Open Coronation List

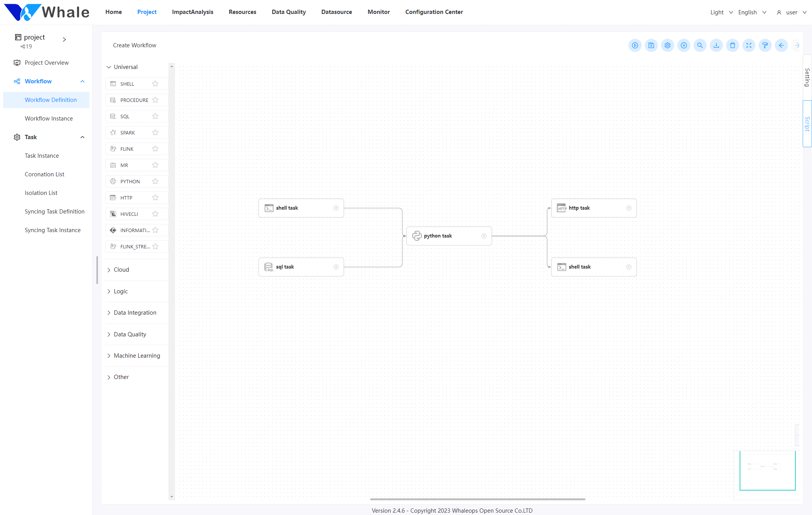tap(45, 174)
